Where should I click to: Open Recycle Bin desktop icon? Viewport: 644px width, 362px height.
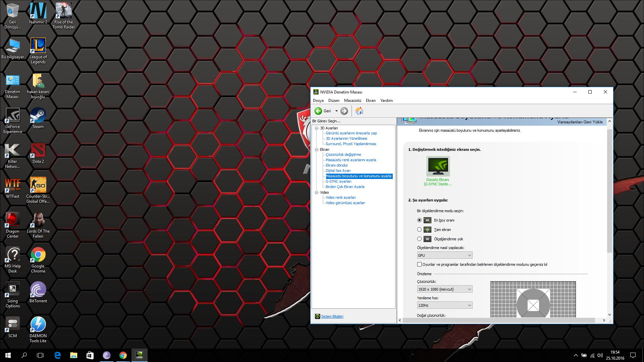12,16
